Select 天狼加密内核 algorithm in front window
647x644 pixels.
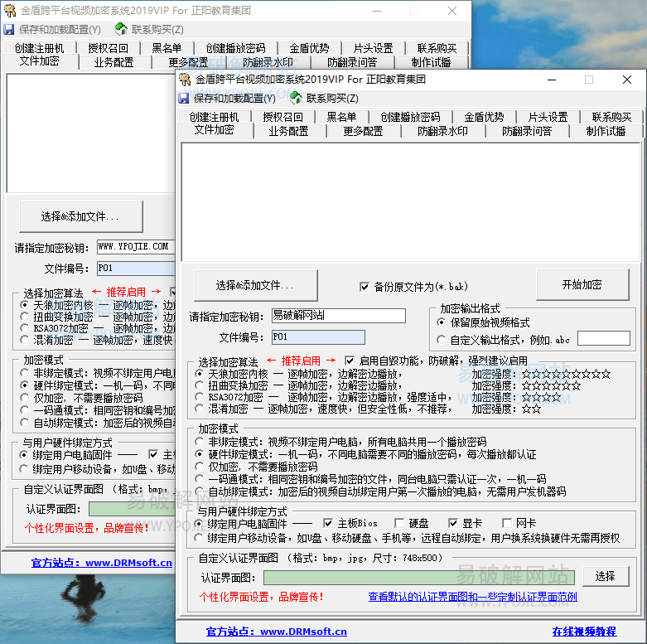click(200, 374)
